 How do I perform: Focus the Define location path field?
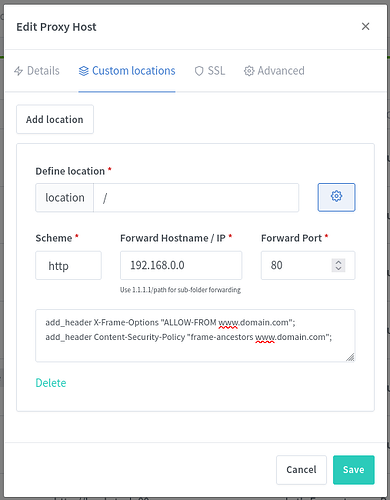pos(196,197)
